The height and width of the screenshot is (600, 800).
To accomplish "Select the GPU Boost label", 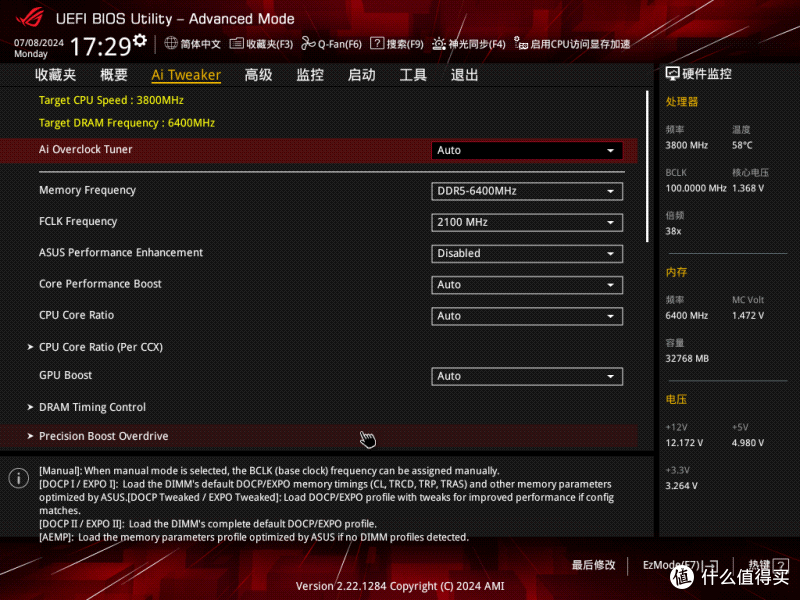I will (65, 376).
